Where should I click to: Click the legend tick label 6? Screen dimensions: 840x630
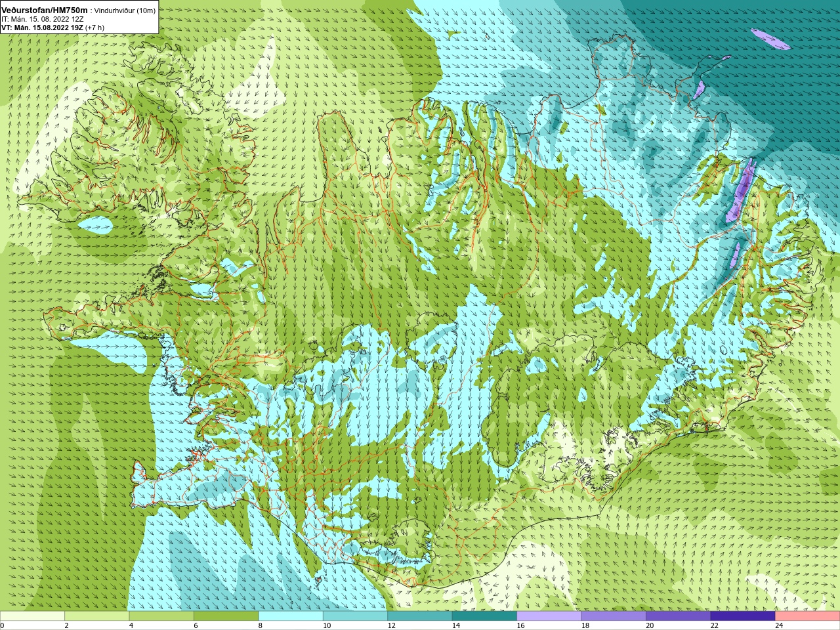coord(196,625)
